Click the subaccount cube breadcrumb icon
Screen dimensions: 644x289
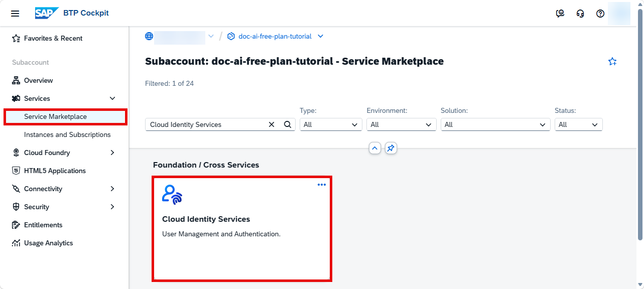point(231,36)
